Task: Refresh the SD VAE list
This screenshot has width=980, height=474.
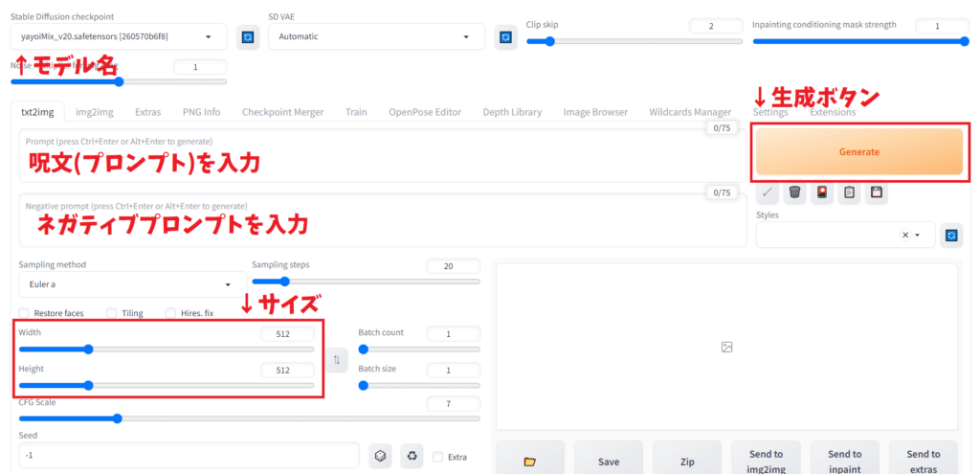Action: tap(505, 37)
